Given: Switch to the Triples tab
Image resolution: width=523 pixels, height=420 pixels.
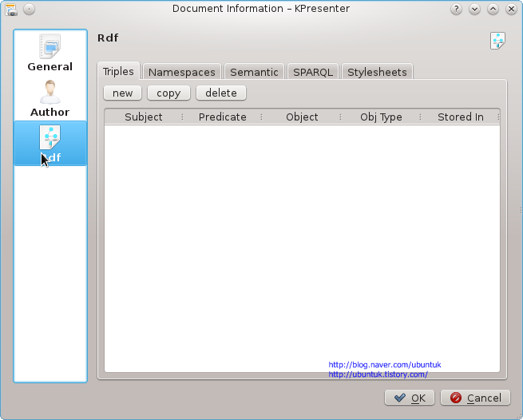Looking at the screenshot, I should point(118,71).
